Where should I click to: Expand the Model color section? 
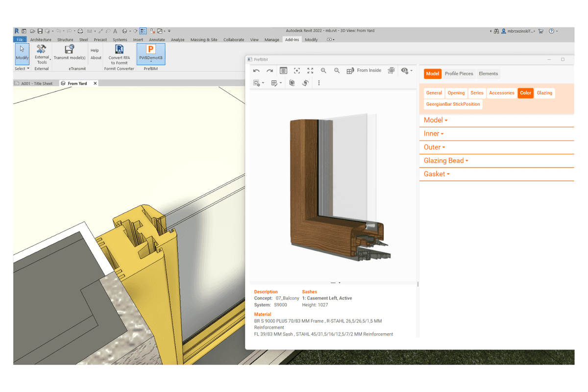(436, 121)
